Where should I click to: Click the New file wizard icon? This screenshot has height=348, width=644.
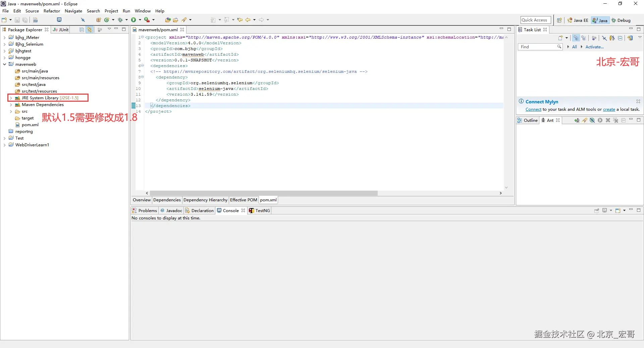click(x=4, y=20)
